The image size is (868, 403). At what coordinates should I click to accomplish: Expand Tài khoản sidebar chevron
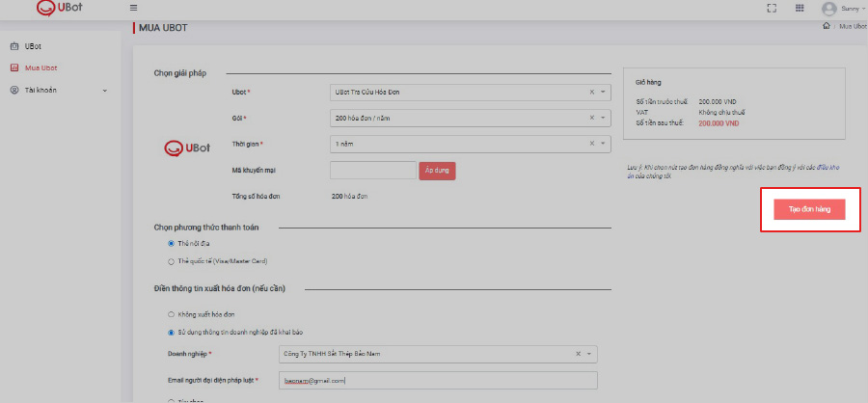104,91
